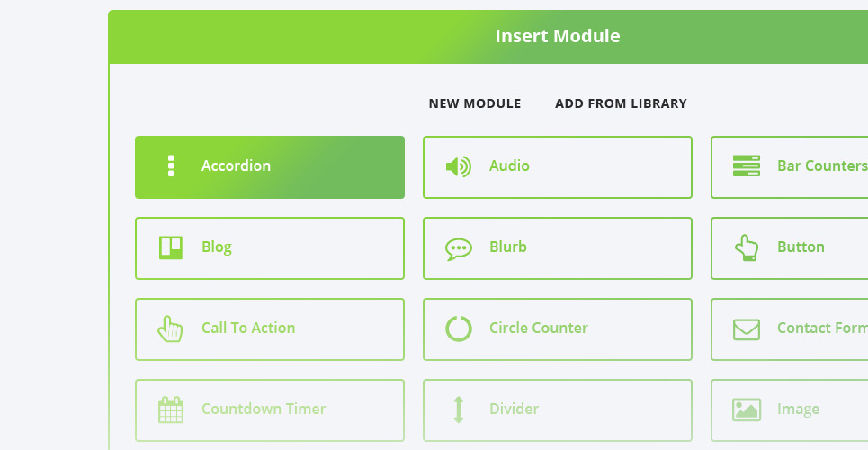The image size is (868, 450).
Task: Click the Blog layout icon
Action: coord(171,247)
